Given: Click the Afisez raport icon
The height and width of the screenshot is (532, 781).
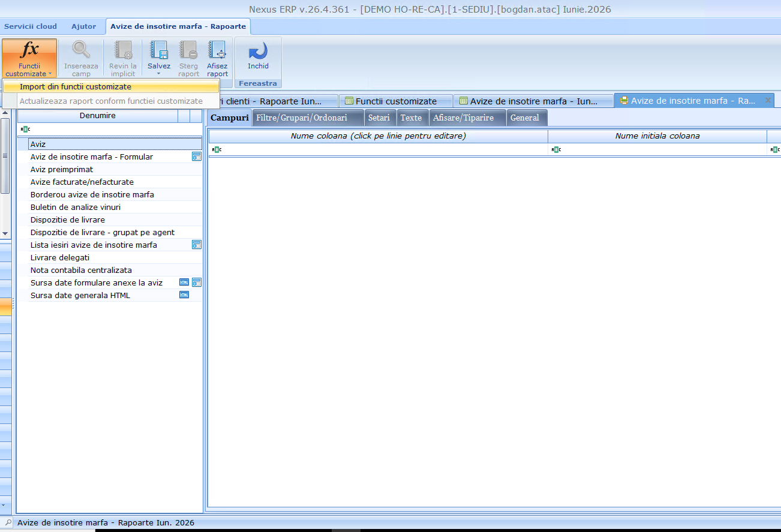Looking at the screenshot, I should 217,50.
